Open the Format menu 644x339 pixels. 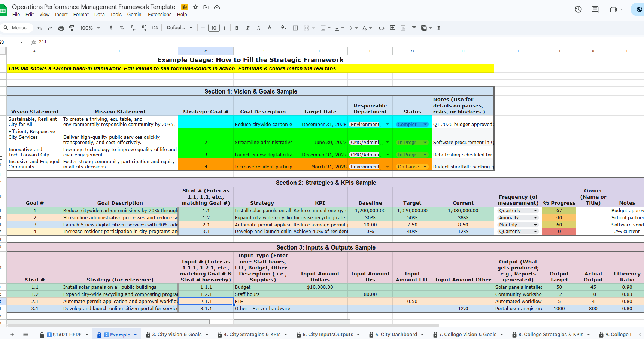[81, 14]
